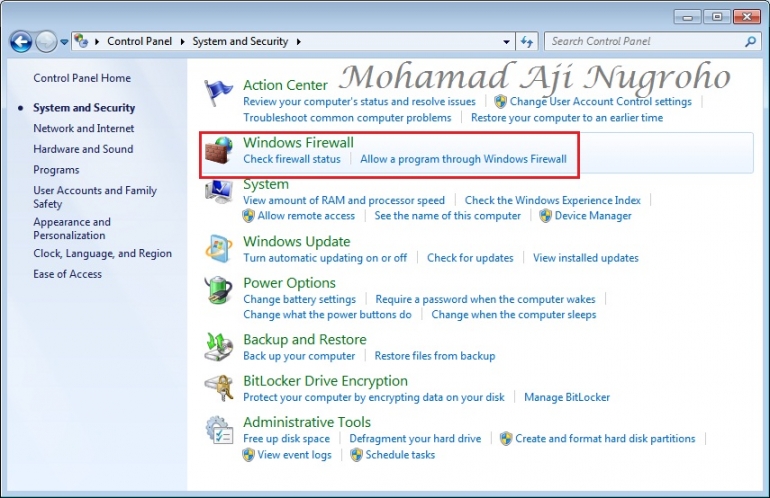Click Review your computer's status link
This screenshot has height=498, width=770.
coord(359,102)
